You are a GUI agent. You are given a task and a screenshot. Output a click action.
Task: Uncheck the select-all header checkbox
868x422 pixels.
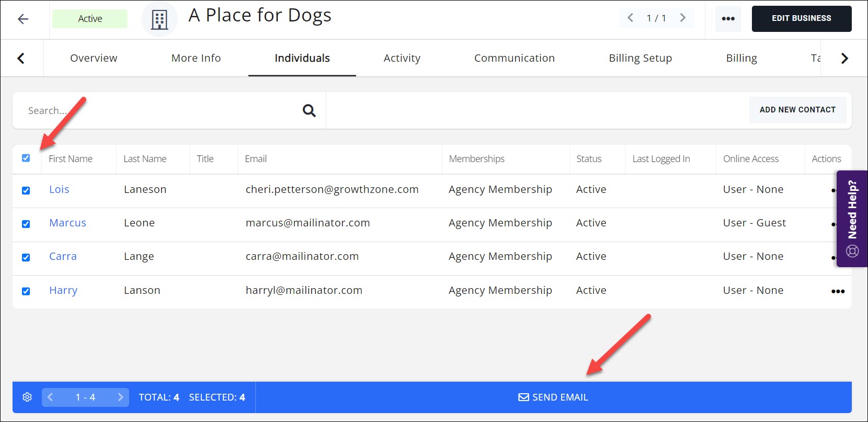(26, 158)
